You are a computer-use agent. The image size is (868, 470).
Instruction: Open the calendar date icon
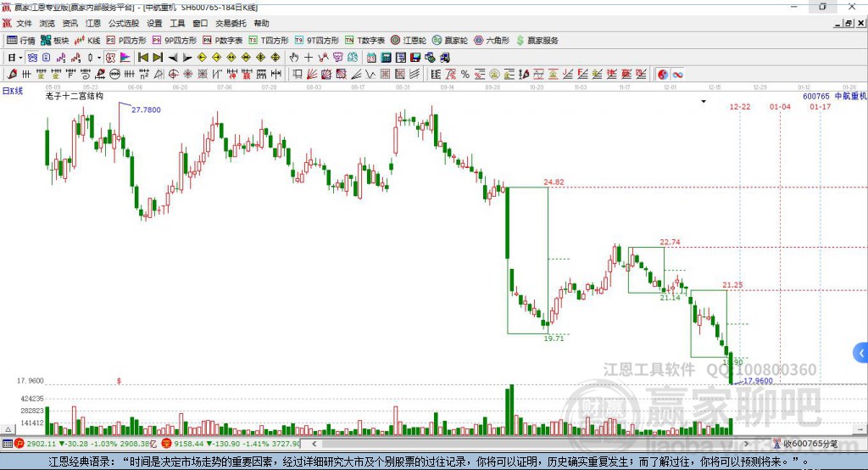click(371, 58)
